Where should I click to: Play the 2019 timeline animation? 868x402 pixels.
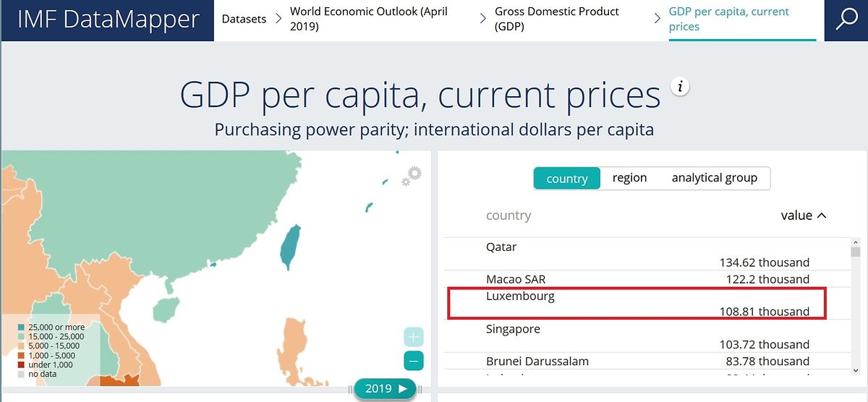tap(404, 389)
